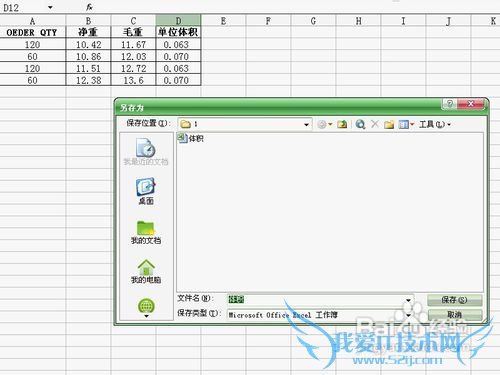The height and width of the screenshot is (375, 500).
Task: Select column F header
Action: [268, 21]
